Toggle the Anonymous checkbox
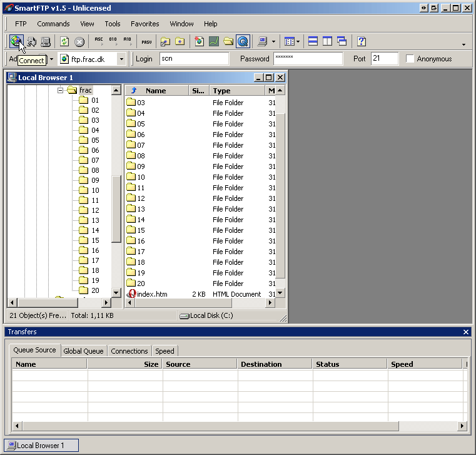This screenshot has height=455, width=476. pyautogui.click(x=410, y=59)
